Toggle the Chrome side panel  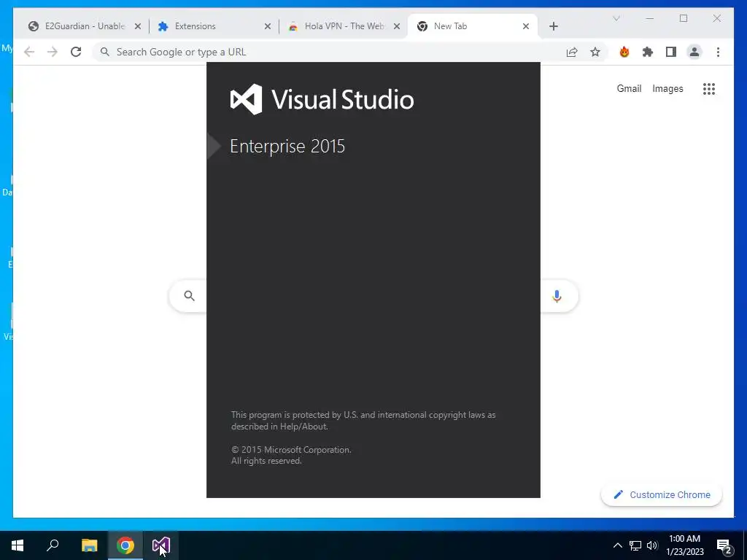point(671,52)
